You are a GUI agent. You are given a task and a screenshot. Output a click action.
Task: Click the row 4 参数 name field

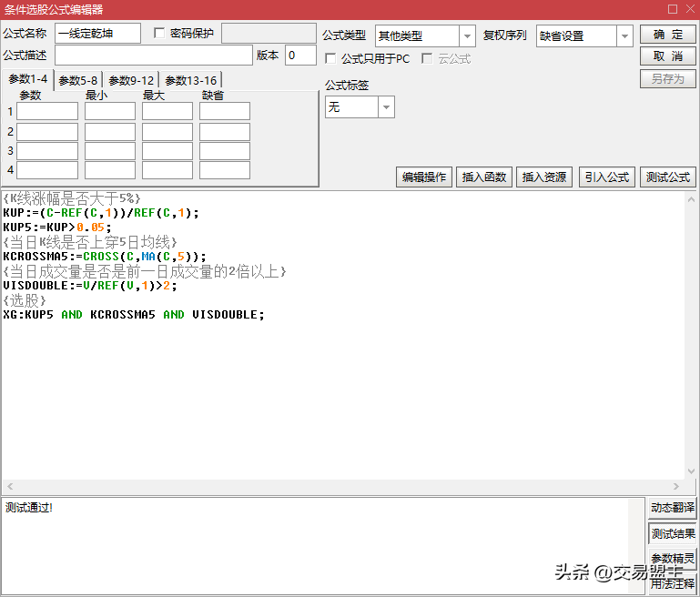[x=47, y=170]
